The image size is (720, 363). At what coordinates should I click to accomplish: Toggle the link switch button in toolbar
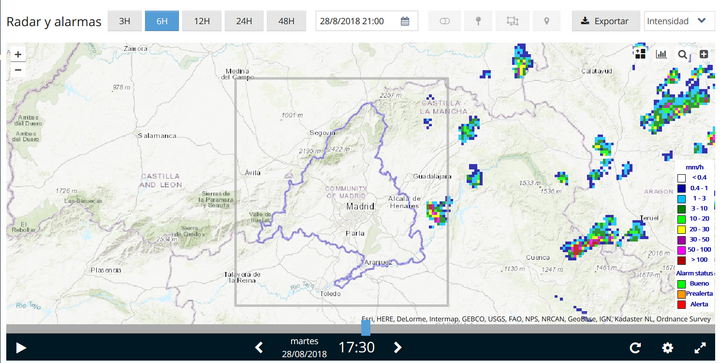point(444,21)
